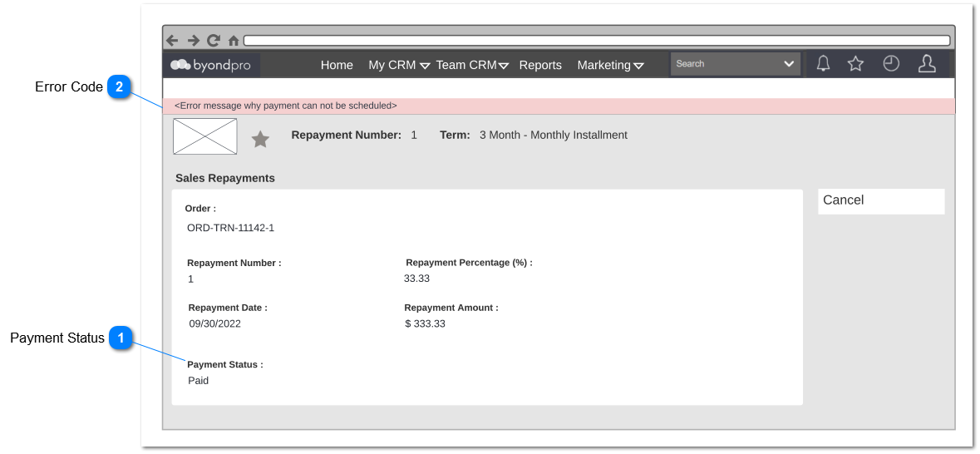Select order number ORD-TRN-11142-1

coord(230,229)
